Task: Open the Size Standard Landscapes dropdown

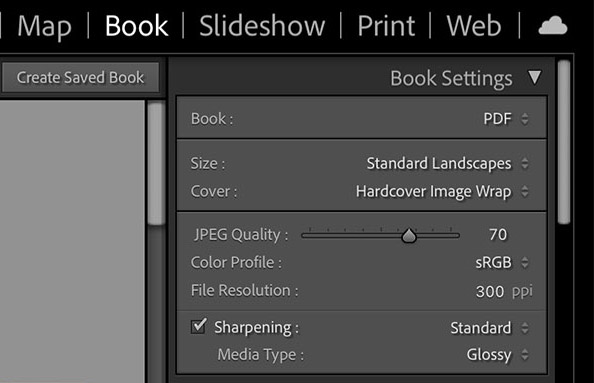Action: tap(447, 164)
